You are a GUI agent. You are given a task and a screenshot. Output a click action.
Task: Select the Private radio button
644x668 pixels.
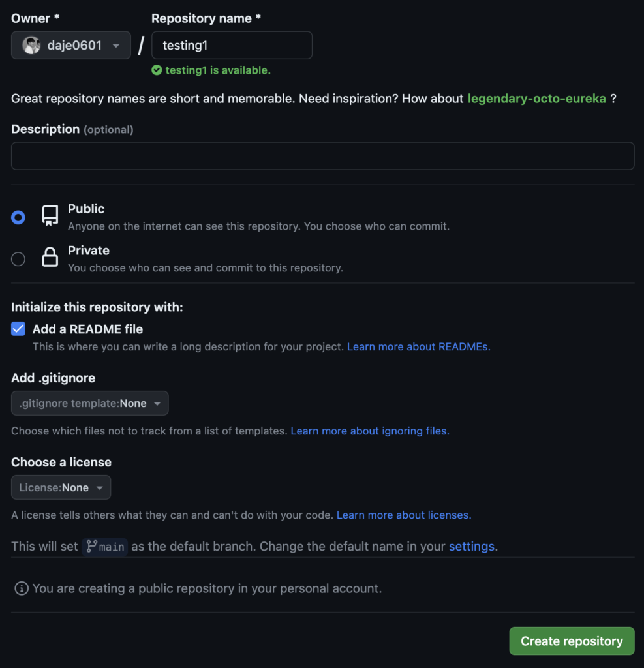[18, 259]
